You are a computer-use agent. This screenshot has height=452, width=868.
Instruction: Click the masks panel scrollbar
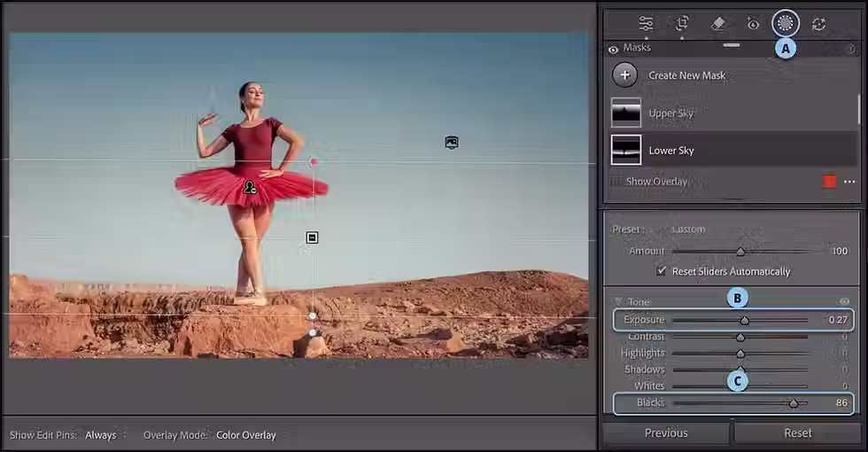(x=859, y=109)
